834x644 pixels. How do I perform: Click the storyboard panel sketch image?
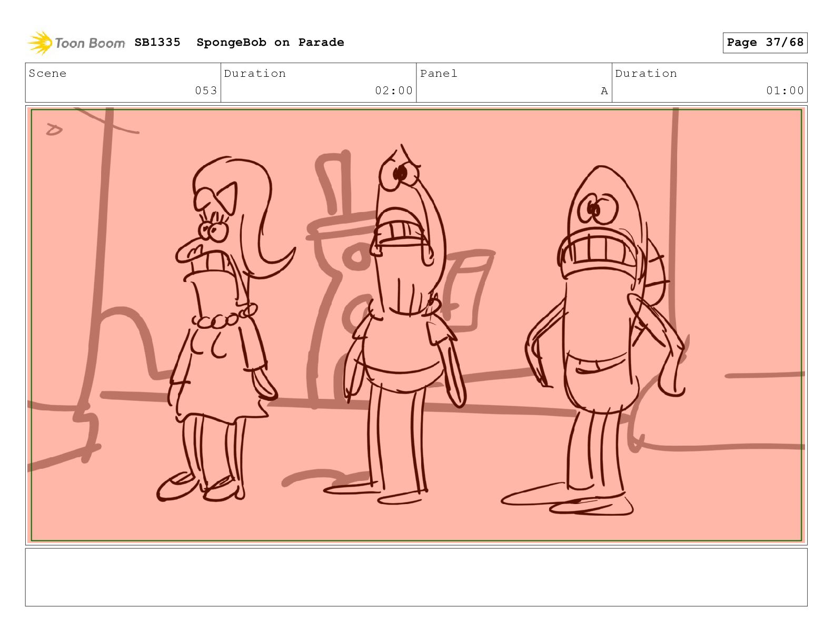click(416, 325)
